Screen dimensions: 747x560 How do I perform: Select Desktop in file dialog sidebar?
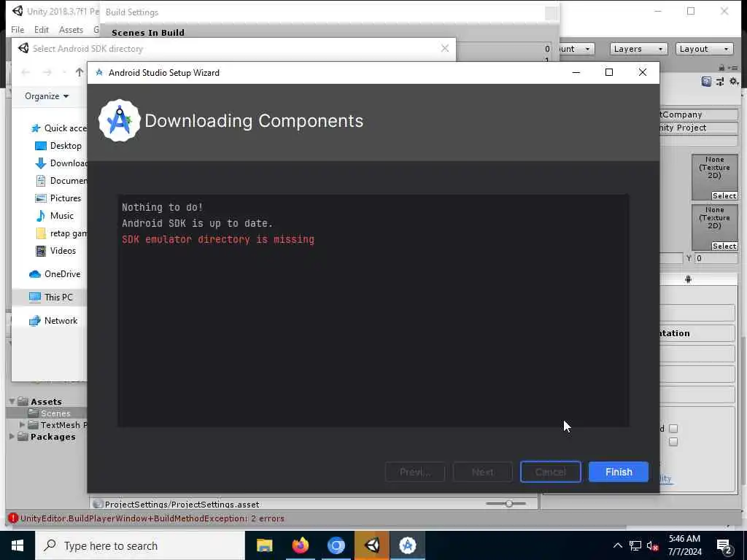(x=58, y=146)
